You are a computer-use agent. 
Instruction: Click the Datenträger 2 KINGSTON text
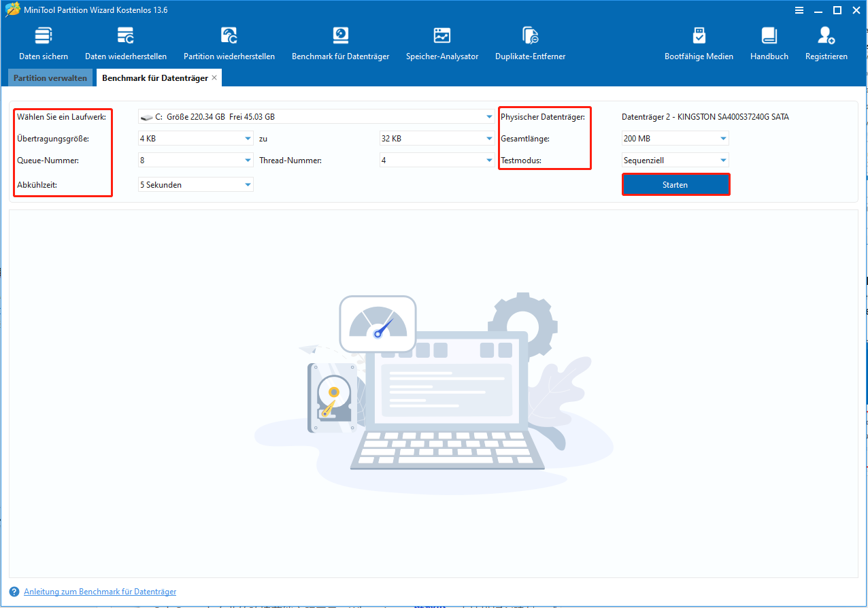[x=705, y=117]
